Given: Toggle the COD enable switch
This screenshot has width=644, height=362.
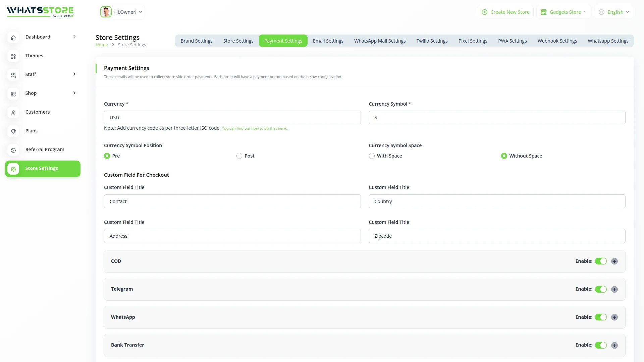Looking at the screenshot, I should pyautogui.click(x=601, y=261).
